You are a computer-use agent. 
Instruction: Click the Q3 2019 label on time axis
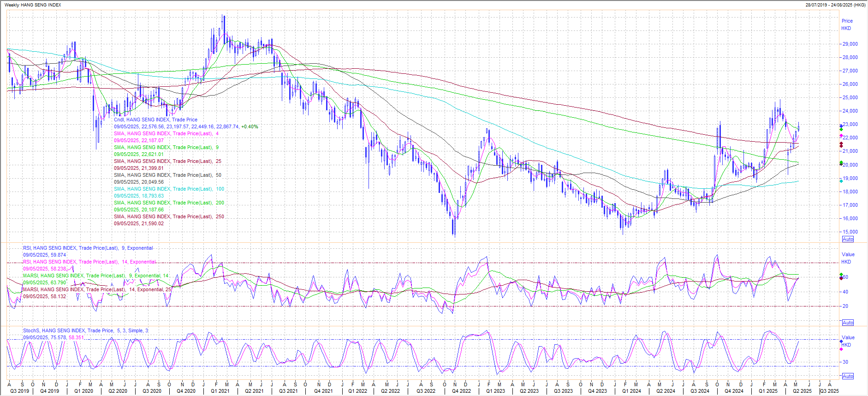click(x=19, y=391)
